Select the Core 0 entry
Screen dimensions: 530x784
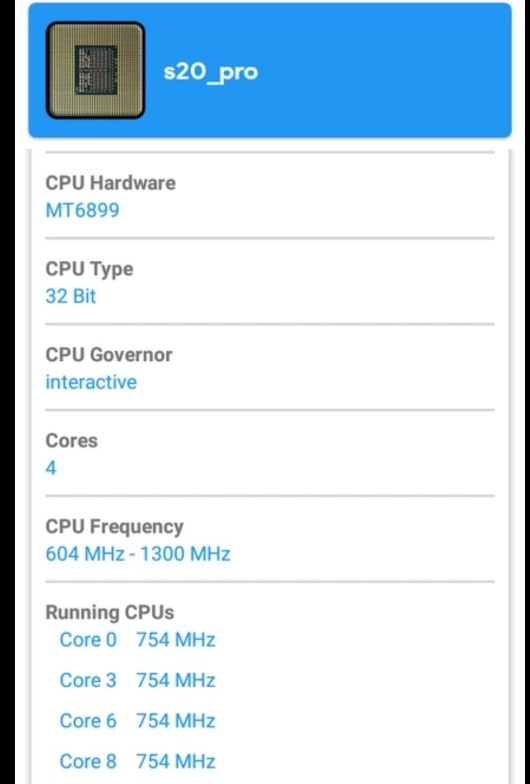tap(88, 640)
